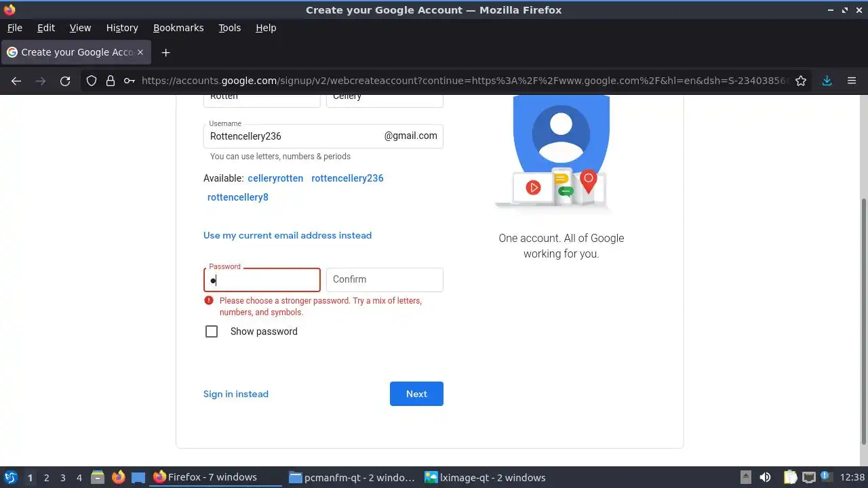Screen dimensions: 868x488
Task: Click the key permissions icon in address bar
Action: tap(130, 81)
